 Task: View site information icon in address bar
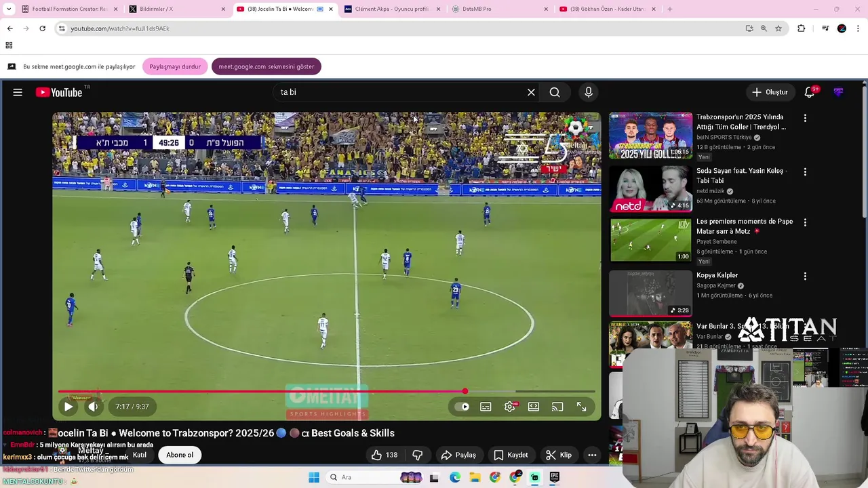62,28
